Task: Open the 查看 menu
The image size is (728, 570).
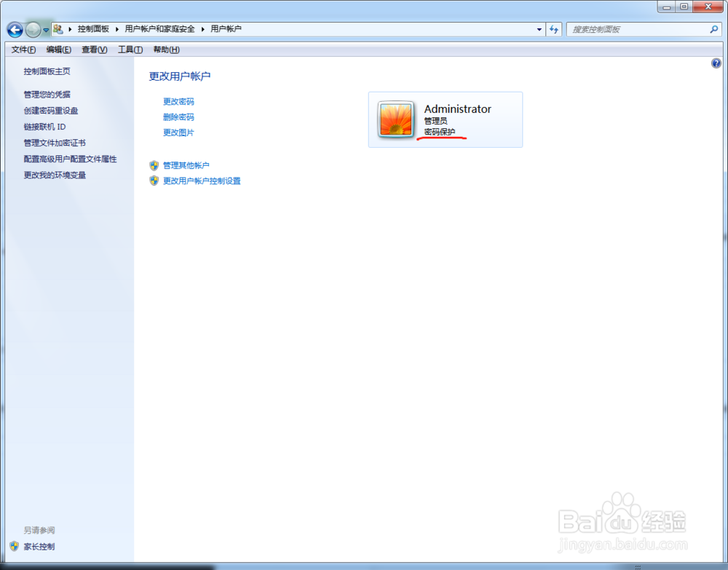Action: coord(95,49)
